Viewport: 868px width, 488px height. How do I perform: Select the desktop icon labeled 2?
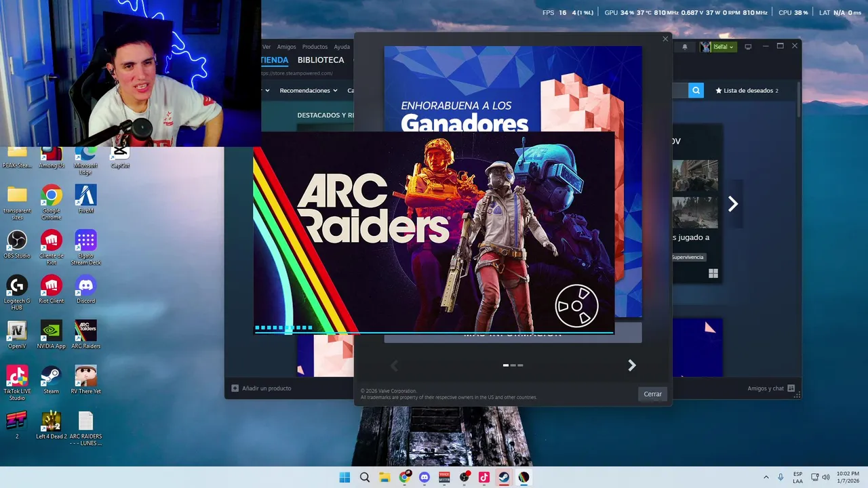click(x=17, y=425)
